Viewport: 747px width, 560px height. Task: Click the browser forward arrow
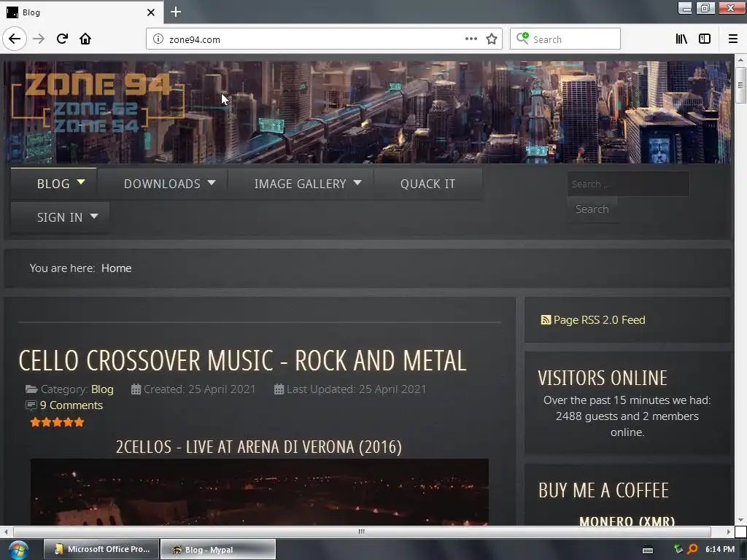pyautogui.click(x=39, y=39)
